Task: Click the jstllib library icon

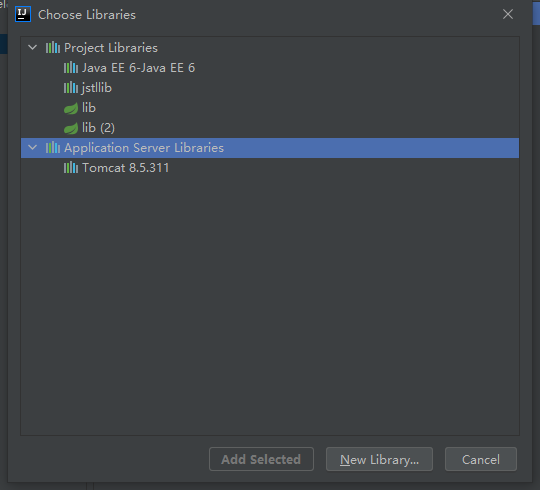Action: point(71,87)
